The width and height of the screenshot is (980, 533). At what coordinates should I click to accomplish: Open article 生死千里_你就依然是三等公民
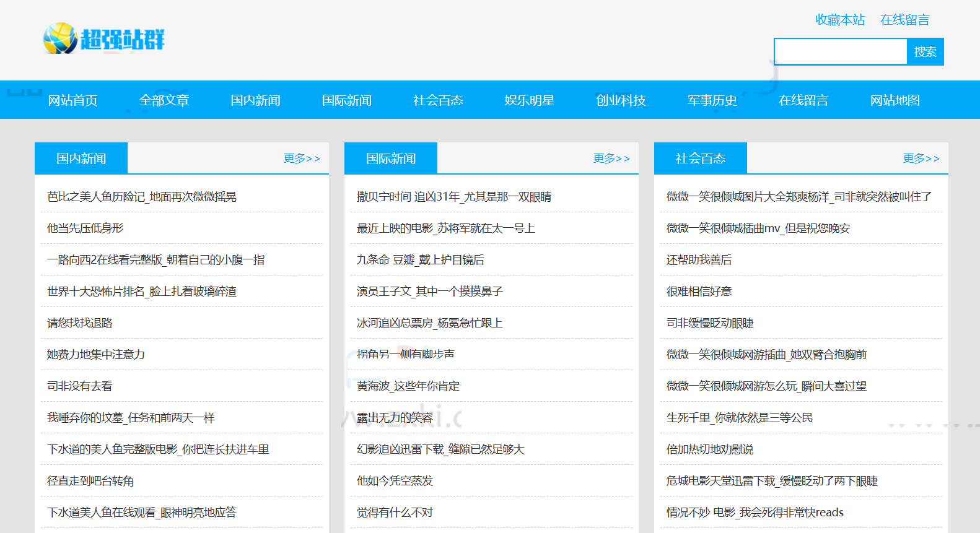(740, 418)
